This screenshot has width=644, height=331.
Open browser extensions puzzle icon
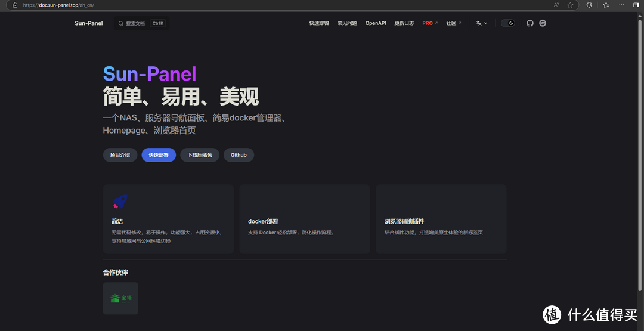589,5
